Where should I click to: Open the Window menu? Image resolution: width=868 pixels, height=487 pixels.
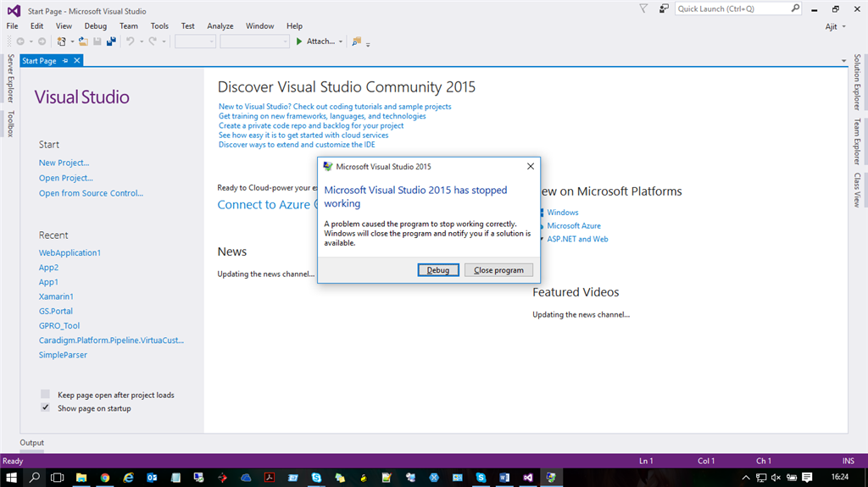click(x=259, y=26)
